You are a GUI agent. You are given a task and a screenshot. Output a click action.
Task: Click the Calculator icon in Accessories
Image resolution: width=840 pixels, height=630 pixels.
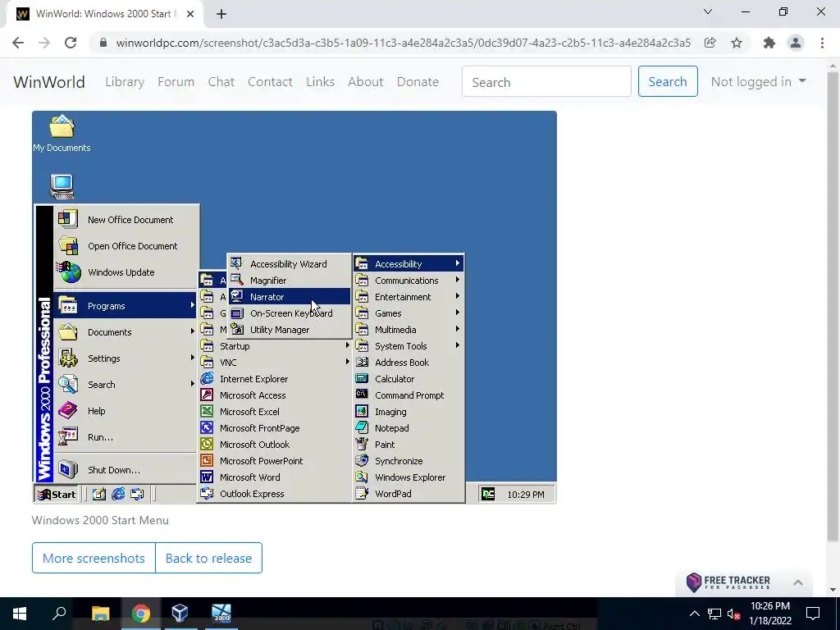click(x=362, y=379)
